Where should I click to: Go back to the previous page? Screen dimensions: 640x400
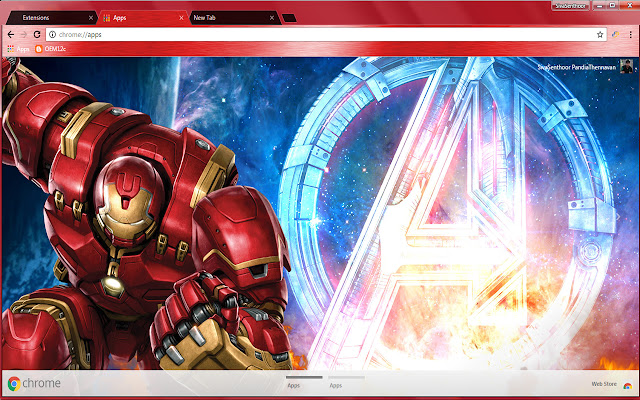pos(11,35)
